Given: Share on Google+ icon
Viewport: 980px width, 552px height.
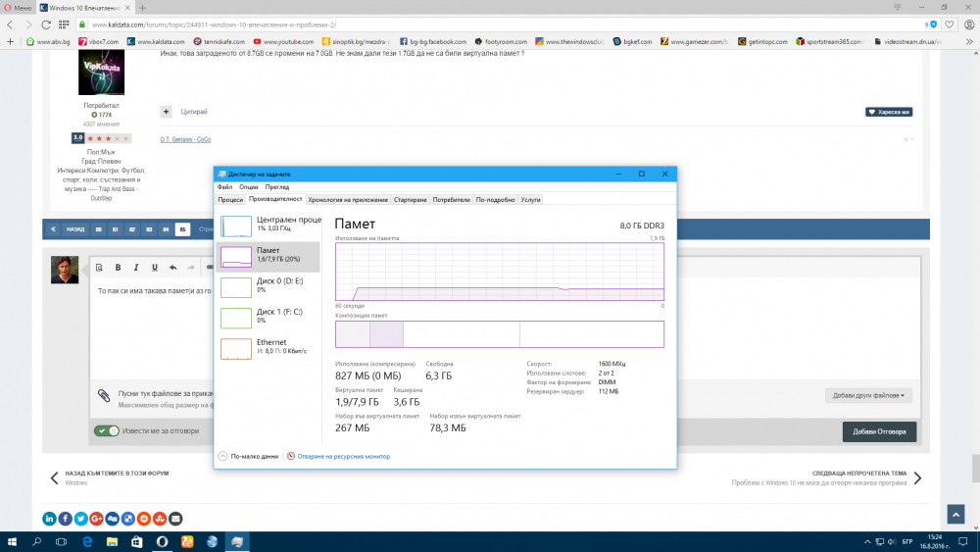Looking at the screenshot, I should coord(96,519).
